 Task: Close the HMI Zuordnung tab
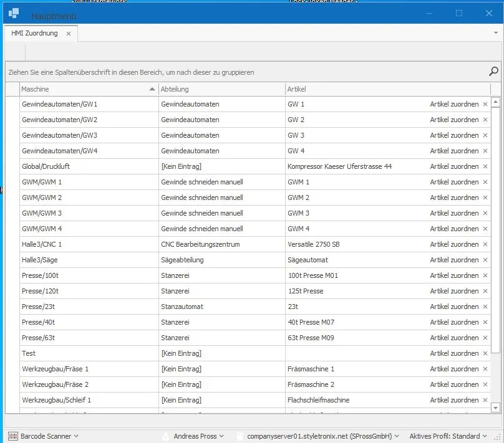click(x=69, y=34)
